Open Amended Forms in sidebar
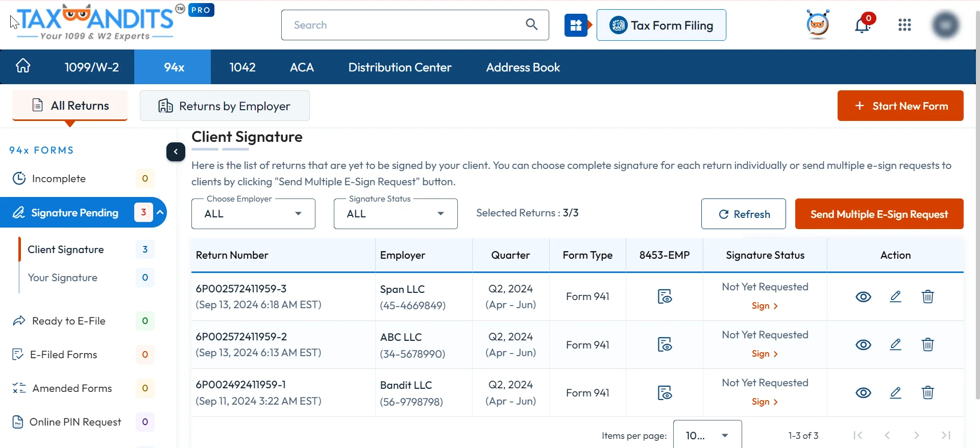 (x=83, y=388)
